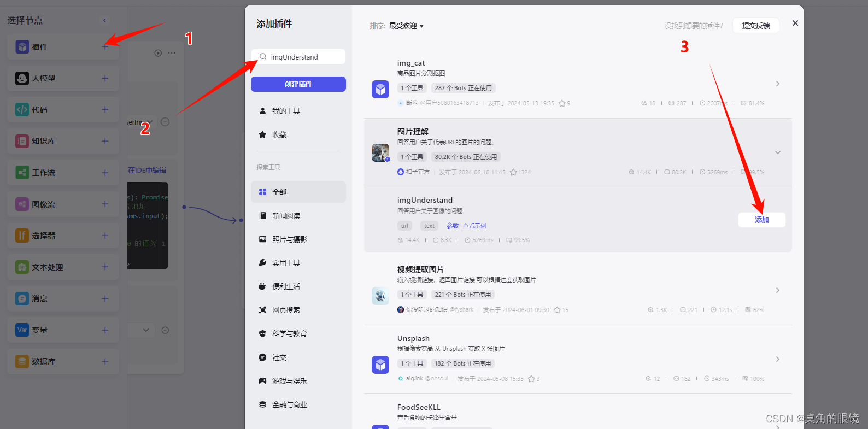Add a 文本处理 node with its plus
This screenshot has height=429, width=868.
pyautogui.click(x=105, y=267)
